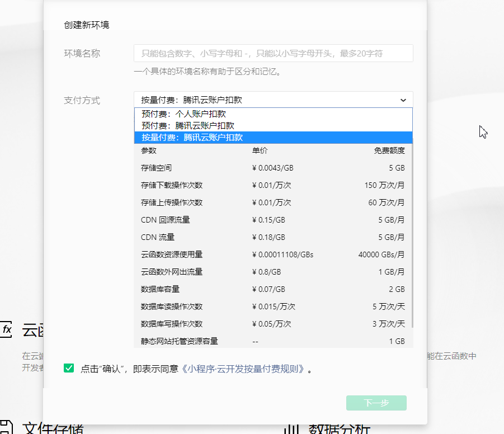The height and width of the screenshot is (434, 504).
Task: Click the 1 GB/月 free quota
Action: [392, 272]
